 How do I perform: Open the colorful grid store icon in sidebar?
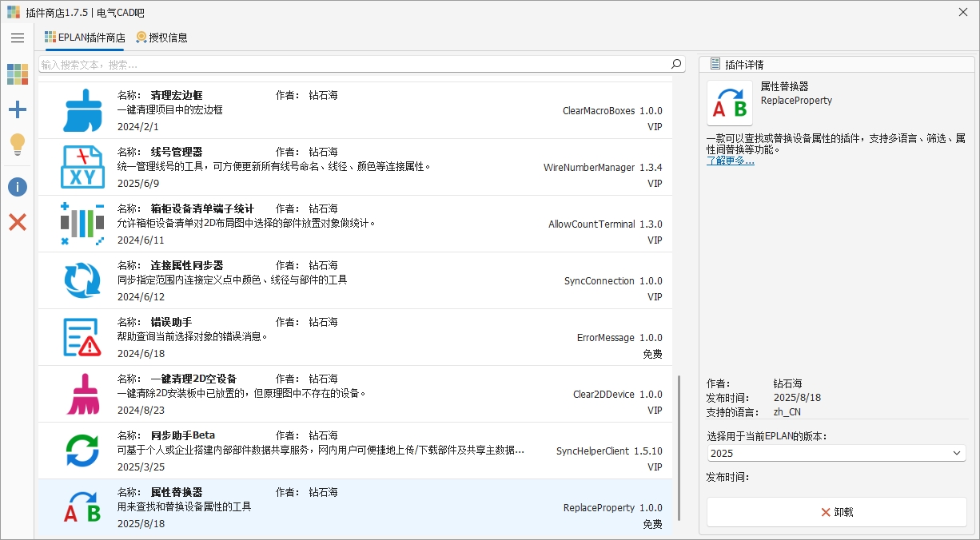pos(18,74)
